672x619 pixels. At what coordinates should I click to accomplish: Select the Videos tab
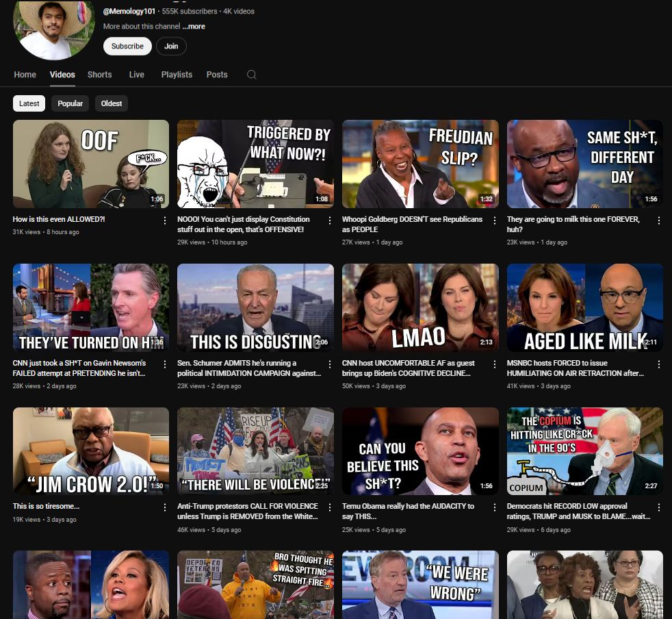pyautogui.click(x=62, y=75)
